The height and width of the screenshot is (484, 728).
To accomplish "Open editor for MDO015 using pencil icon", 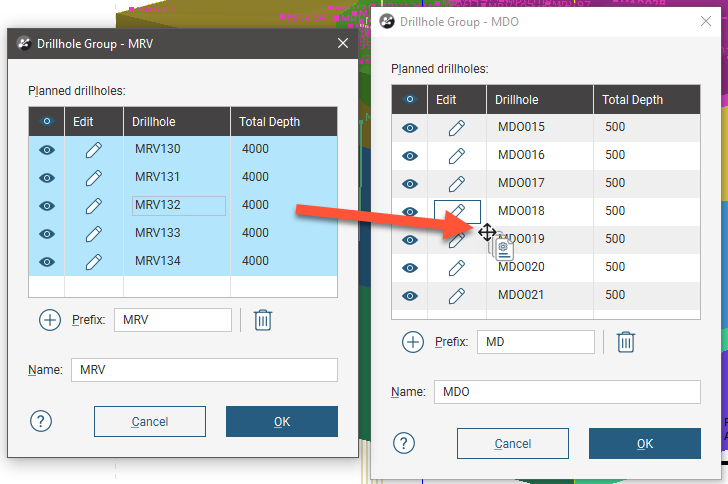I will tap(456, 127).
